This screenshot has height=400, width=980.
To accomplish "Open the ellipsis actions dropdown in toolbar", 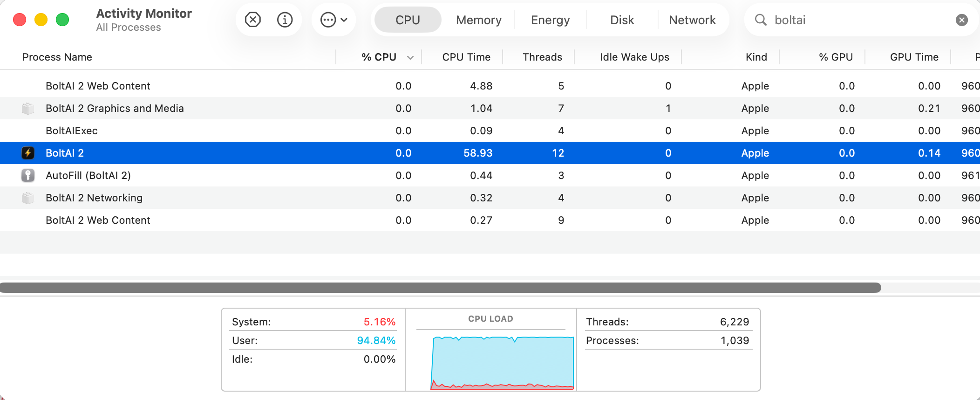I will 333,20.
